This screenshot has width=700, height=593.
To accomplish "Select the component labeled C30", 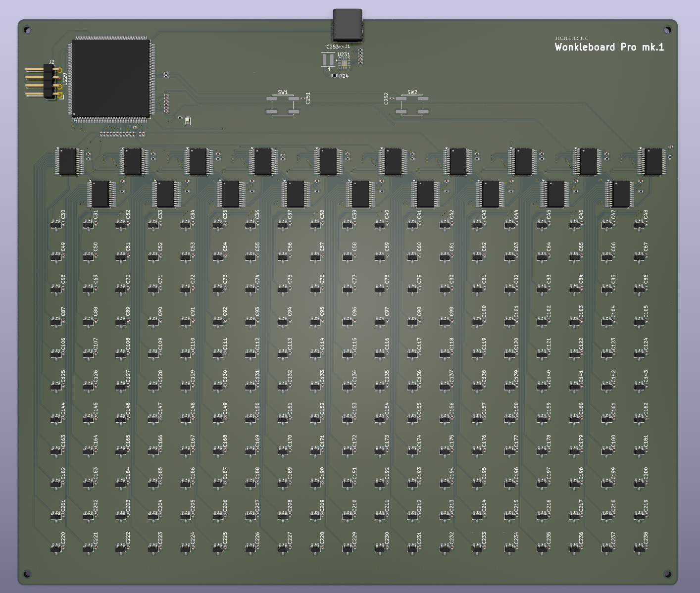I will (x=56, y=225).
